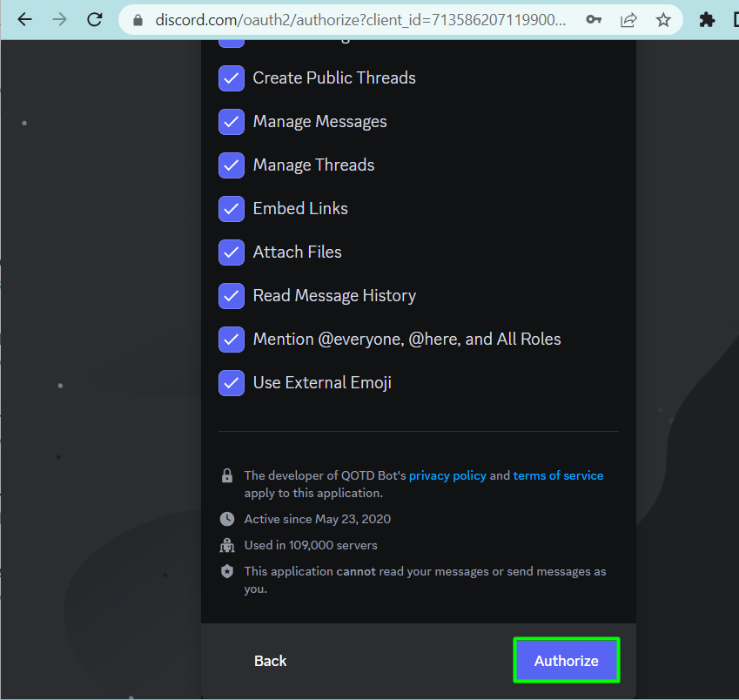Screen dimensions: 739x700
Task: Uncheck Manage Messages permission
Action: pyautogui.click(x=232, y=122)
